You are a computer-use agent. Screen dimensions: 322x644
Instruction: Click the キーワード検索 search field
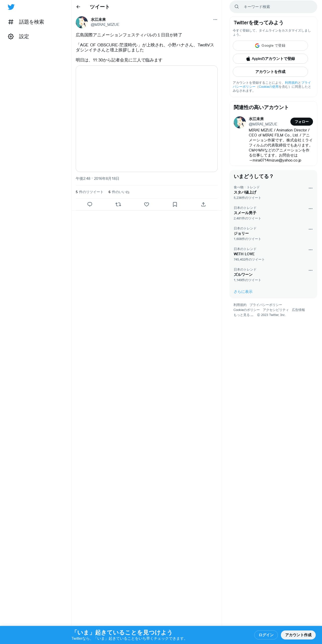pyautogui.click(x=273, y=7)
